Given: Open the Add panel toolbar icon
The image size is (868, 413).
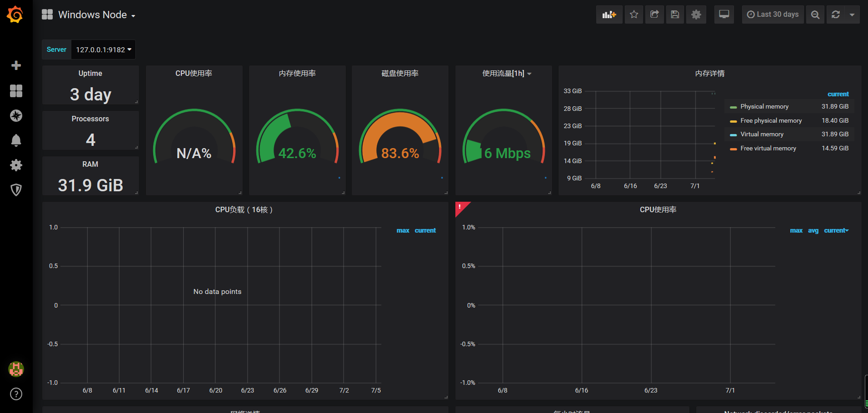Looking at the screenshot, I should tap(609, 14).
